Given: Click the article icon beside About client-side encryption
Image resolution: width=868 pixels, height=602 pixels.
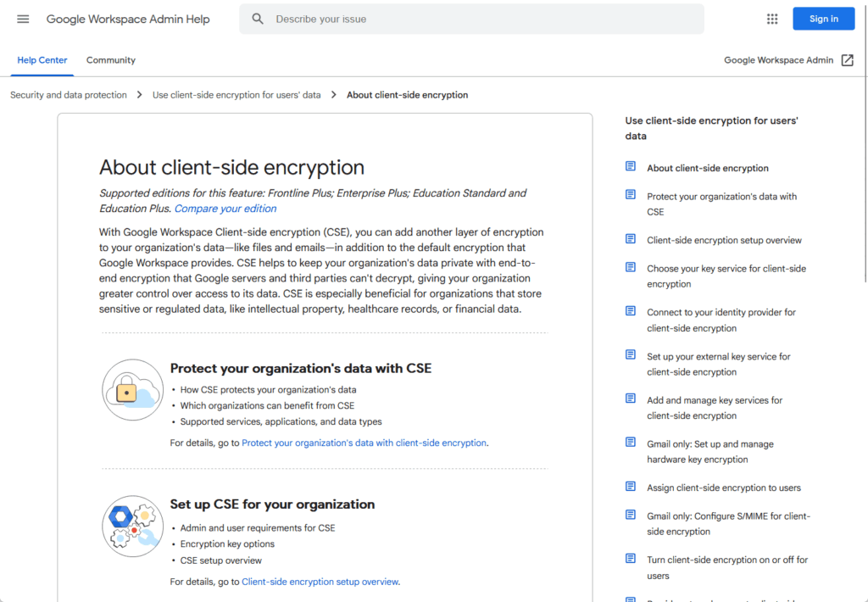Looking at the screenshot, I should 631,166.
